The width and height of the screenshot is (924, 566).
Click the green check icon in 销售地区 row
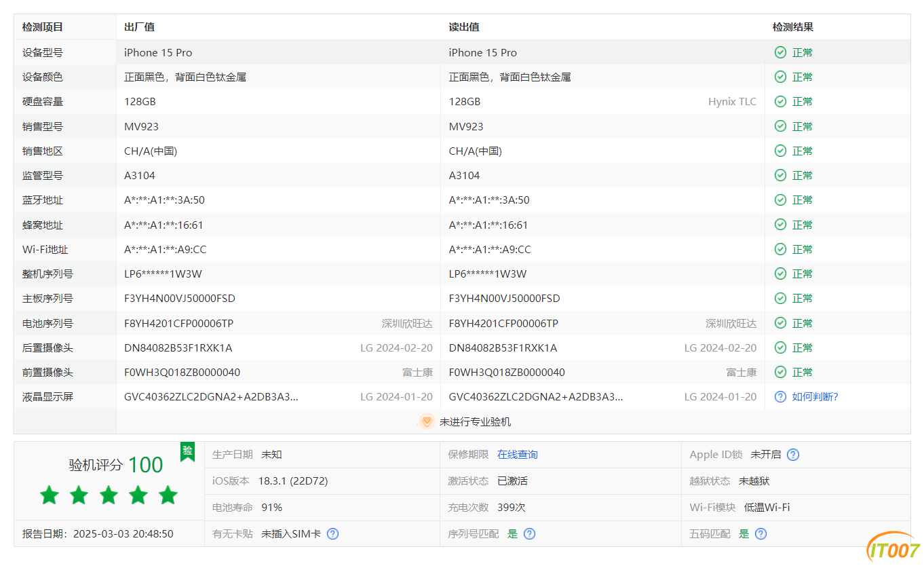click(x=780, y=151)
